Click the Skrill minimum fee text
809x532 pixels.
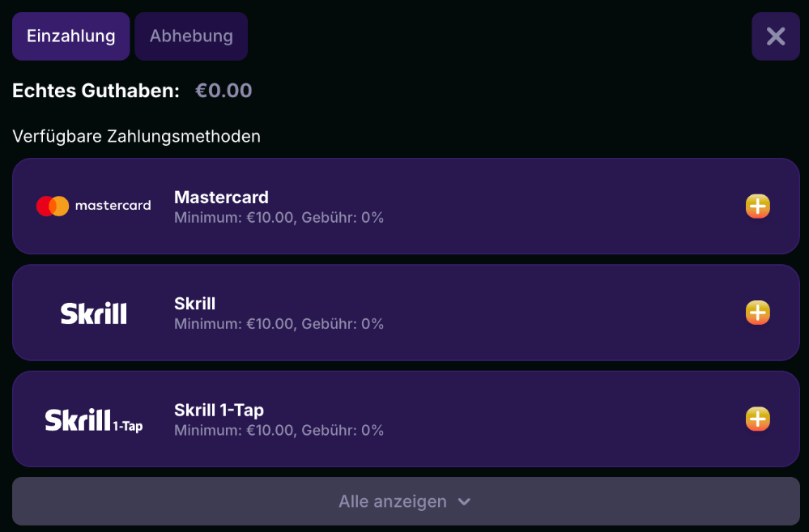tap(279, 324)
